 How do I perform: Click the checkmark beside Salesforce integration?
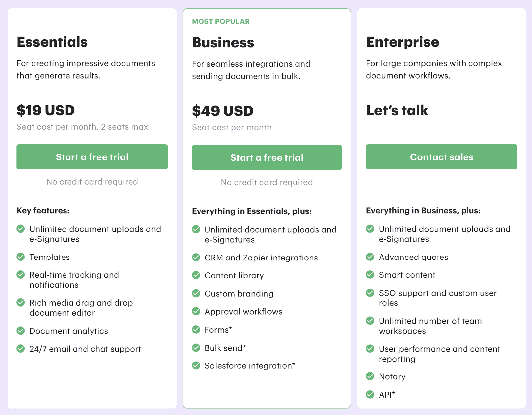click(x=196, y=365)
